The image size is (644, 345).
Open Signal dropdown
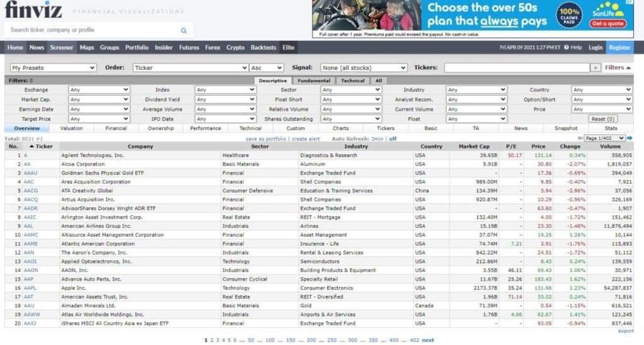pyautogui.click(x=364, y=68)
